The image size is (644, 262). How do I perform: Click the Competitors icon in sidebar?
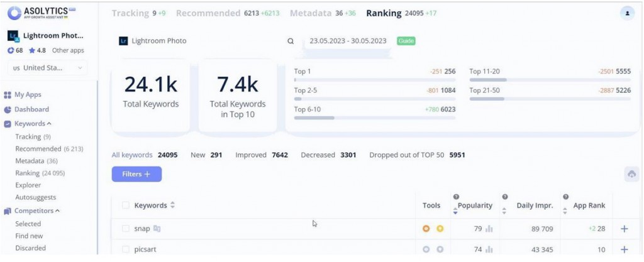[x=8, y=211]
